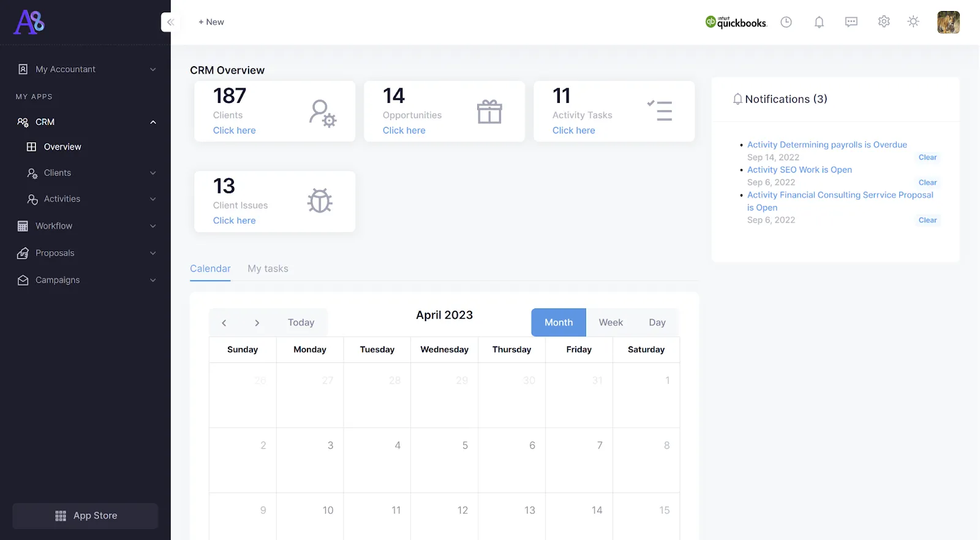The width and height of the screenshot is (980, 540).
Task: Select April 13 calendar cell
Action: [512, 517]
